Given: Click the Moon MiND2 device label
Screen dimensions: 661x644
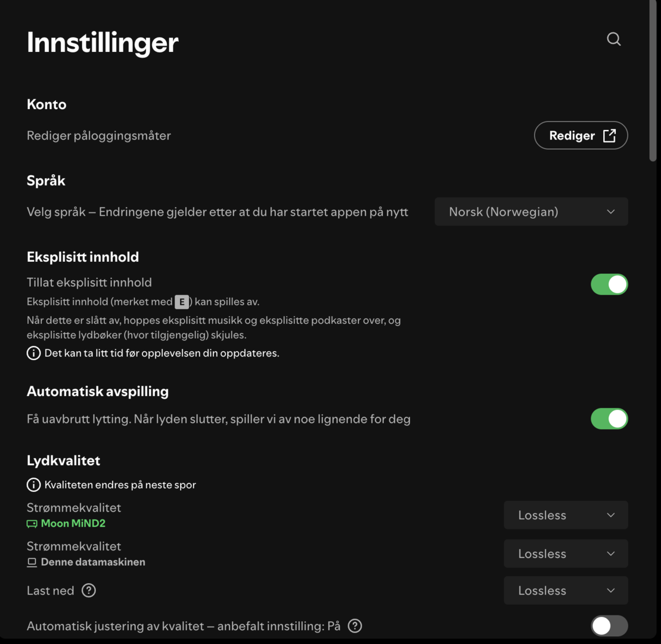Looking at the screenshot, I should point(73,524).
